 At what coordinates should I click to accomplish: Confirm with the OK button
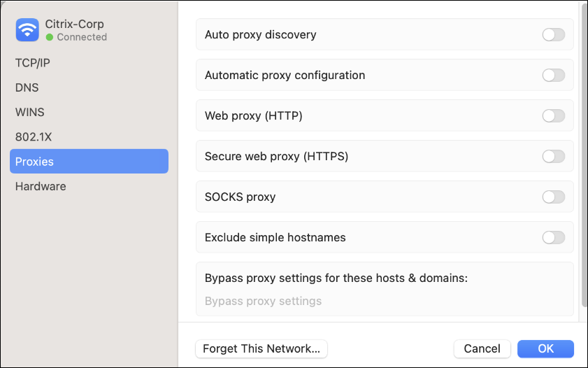(545, 348)
